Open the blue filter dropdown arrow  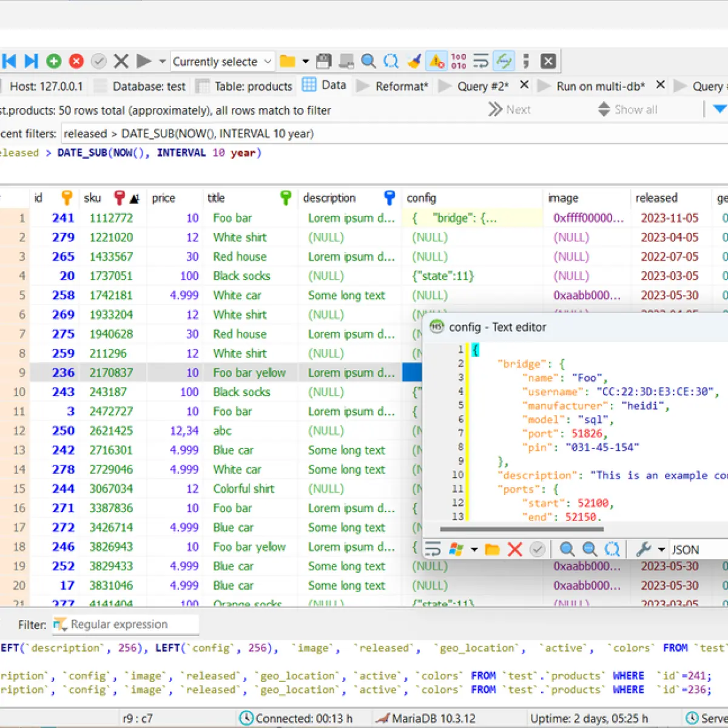(x=720, y=110)
